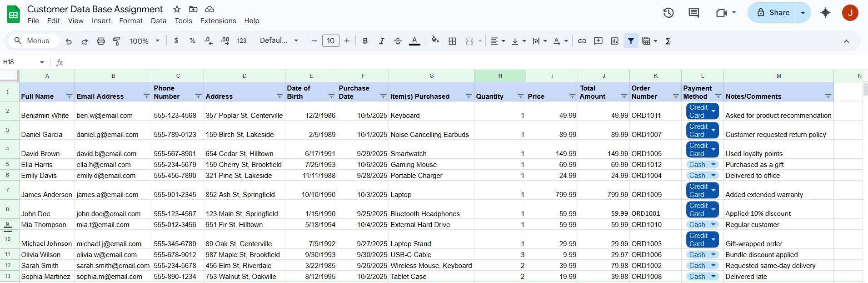This screenshot has height=283, width=868.
Task: Open the comments history icon
Action: [x=693, y=13]
